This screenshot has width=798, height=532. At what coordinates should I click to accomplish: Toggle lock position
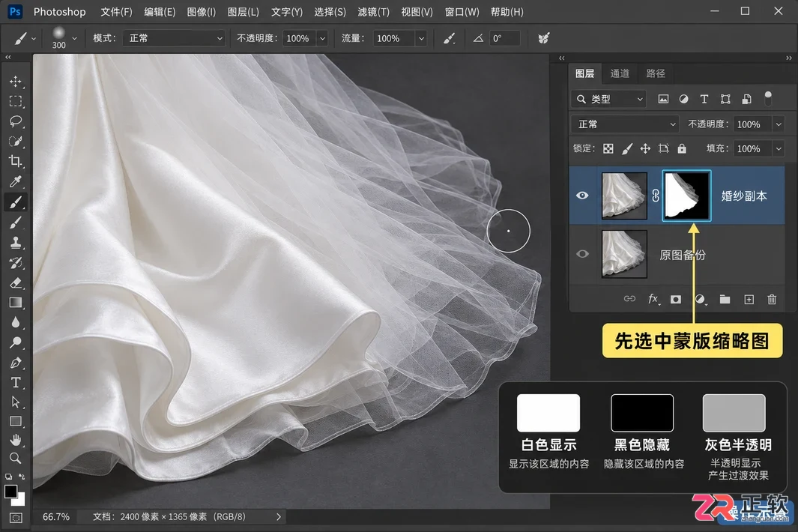point(645,148)
